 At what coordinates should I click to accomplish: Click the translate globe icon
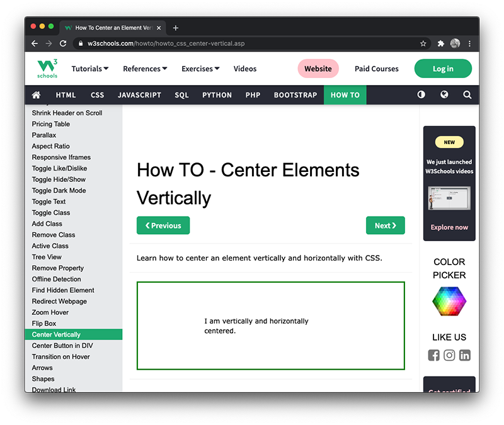tap(444, 94)
